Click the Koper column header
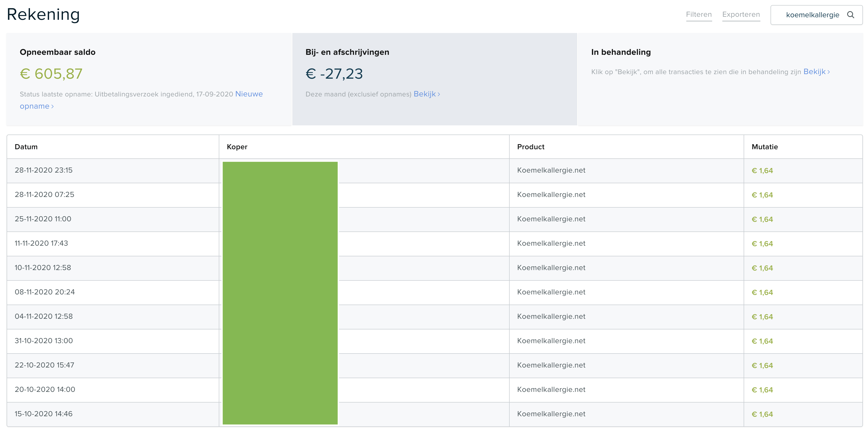Viewport: 868px width, 434px height. (237, 147)
